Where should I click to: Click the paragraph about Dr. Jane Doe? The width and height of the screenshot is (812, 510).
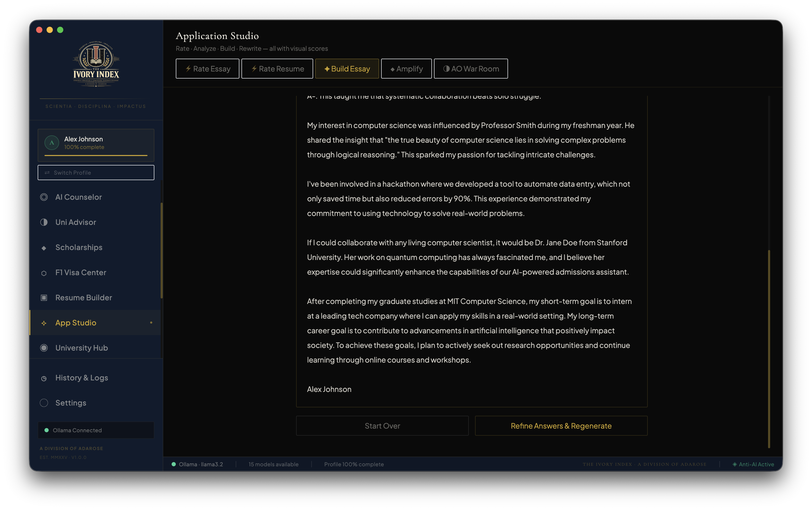pyautogui.click(x=468, y=257)
